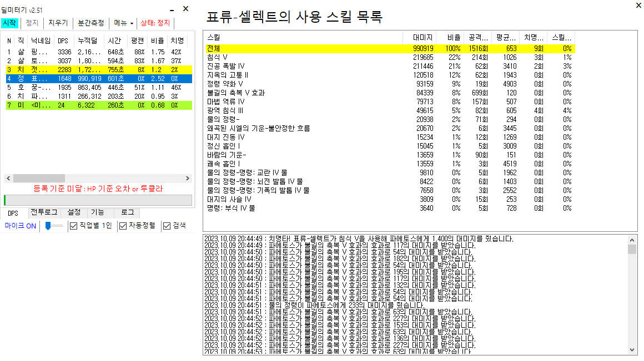The image size is (644, 361).
Task: Sort by 평캔 column header
Action: (x=138, y=40)
